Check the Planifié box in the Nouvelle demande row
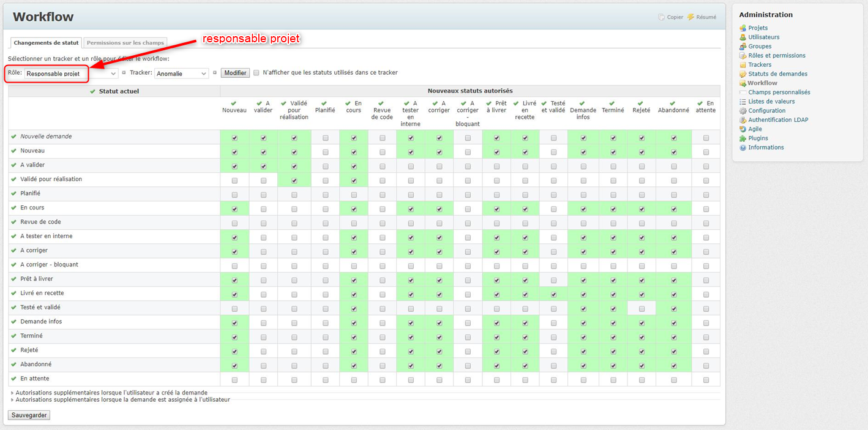 pyautogui.click(x=325, y=136)
